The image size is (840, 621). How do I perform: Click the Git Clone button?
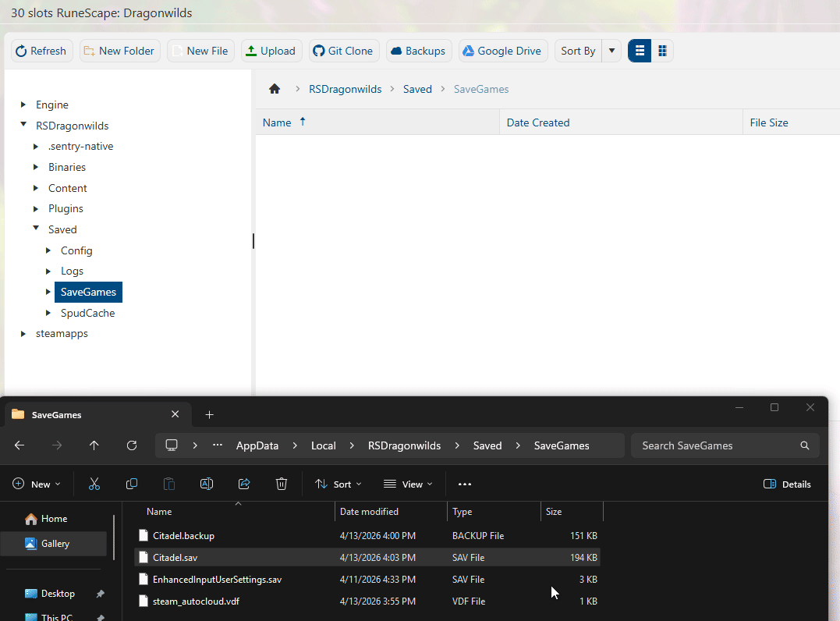pos(343,51)
